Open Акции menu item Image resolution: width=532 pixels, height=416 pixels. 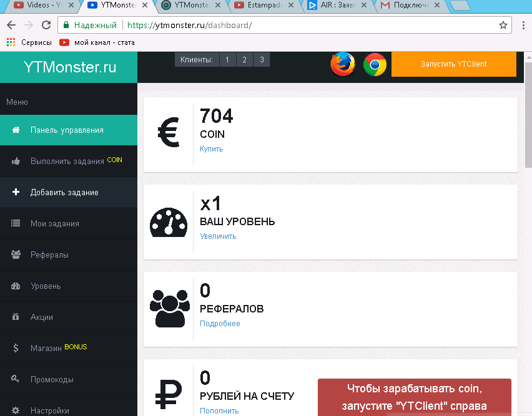tap(69, 317)
